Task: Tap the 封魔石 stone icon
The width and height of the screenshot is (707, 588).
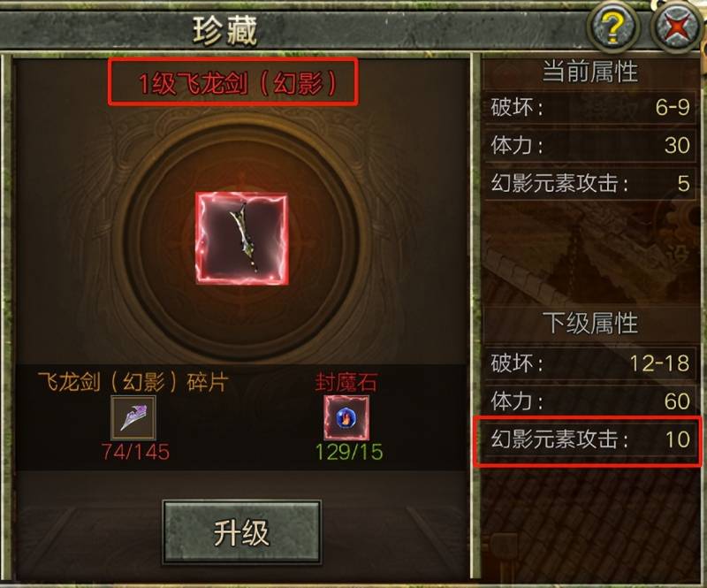Action: pyautogui.click(x=346, y=417)
